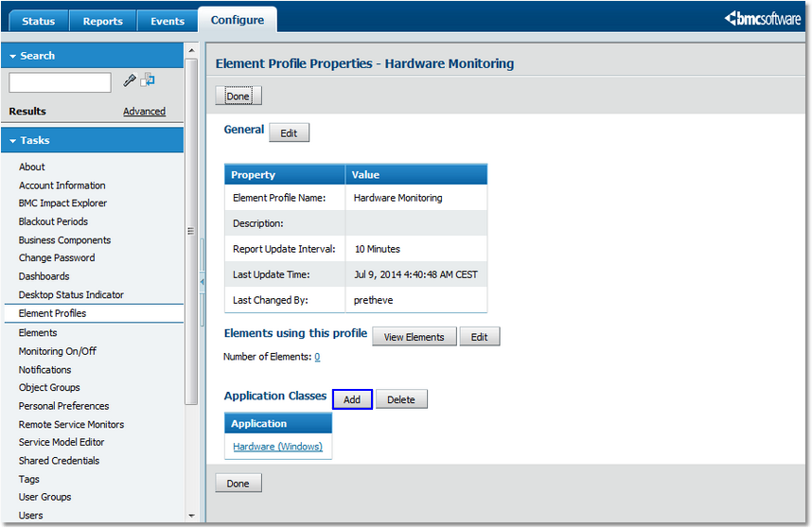Open Tags task
812x529 pixels.
pyautogui.click(x=29, y=479)
